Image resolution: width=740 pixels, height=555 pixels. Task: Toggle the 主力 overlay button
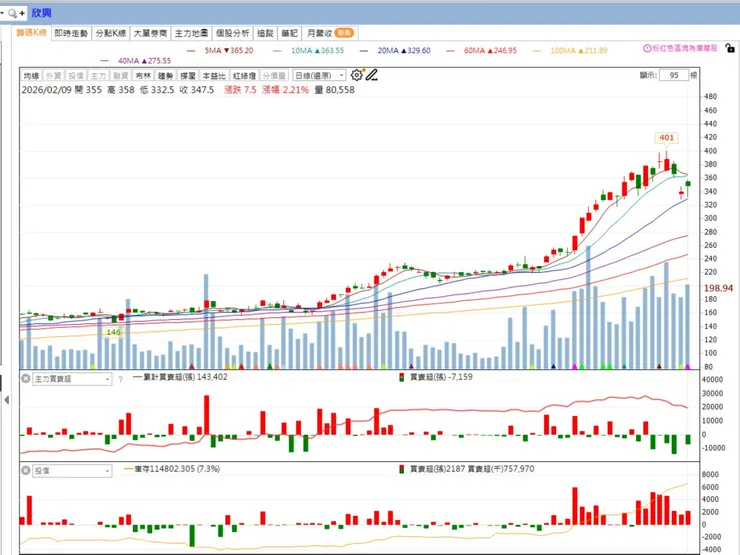[98, 76]
